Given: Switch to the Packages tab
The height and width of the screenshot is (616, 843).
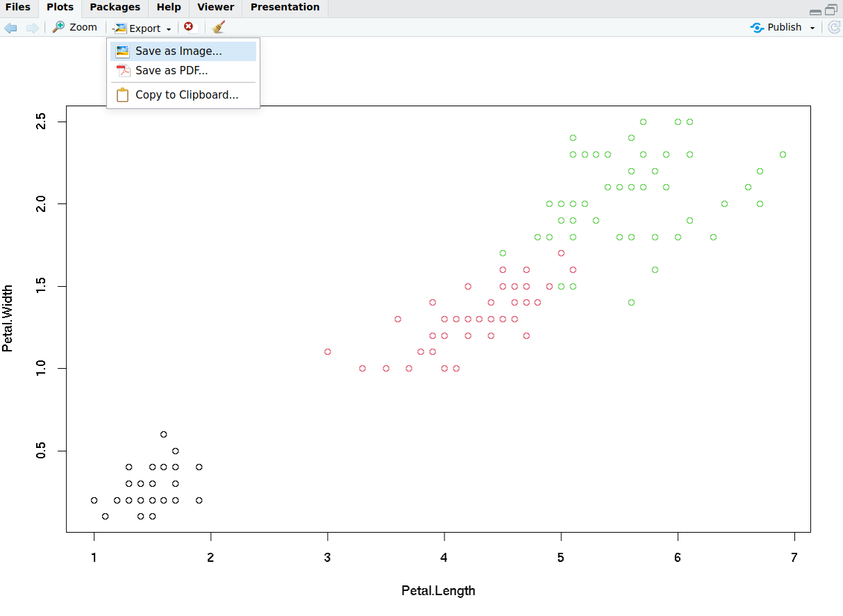Looking at the screenshot, I should 115,8.
